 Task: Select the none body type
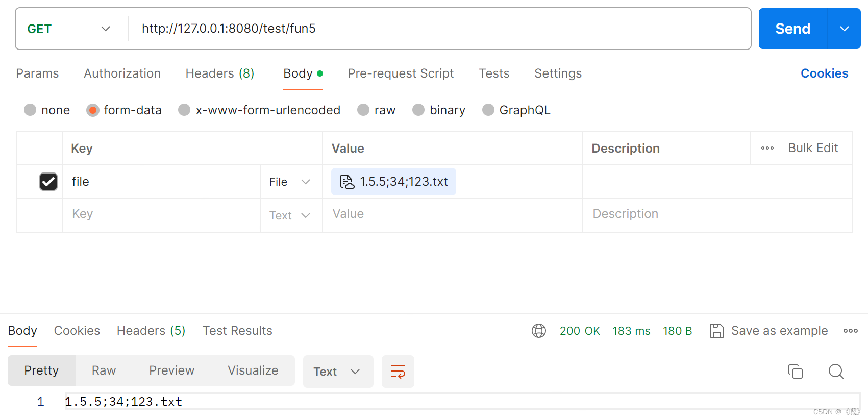[47, 110]
